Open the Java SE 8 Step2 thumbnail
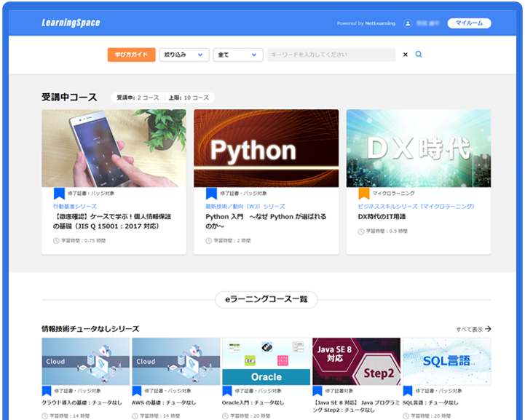The width and height of the screenshot is (525, 420). pos(356,362)
